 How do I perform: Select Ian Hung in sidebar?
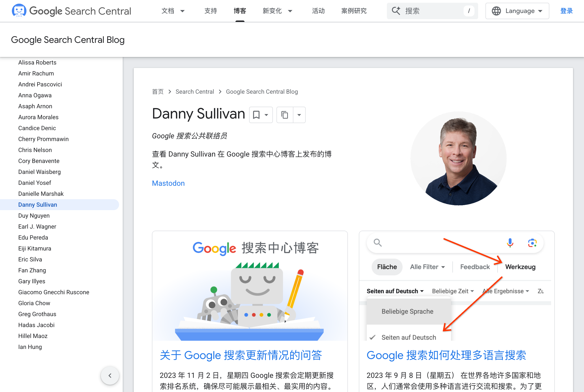pos(30,347)
